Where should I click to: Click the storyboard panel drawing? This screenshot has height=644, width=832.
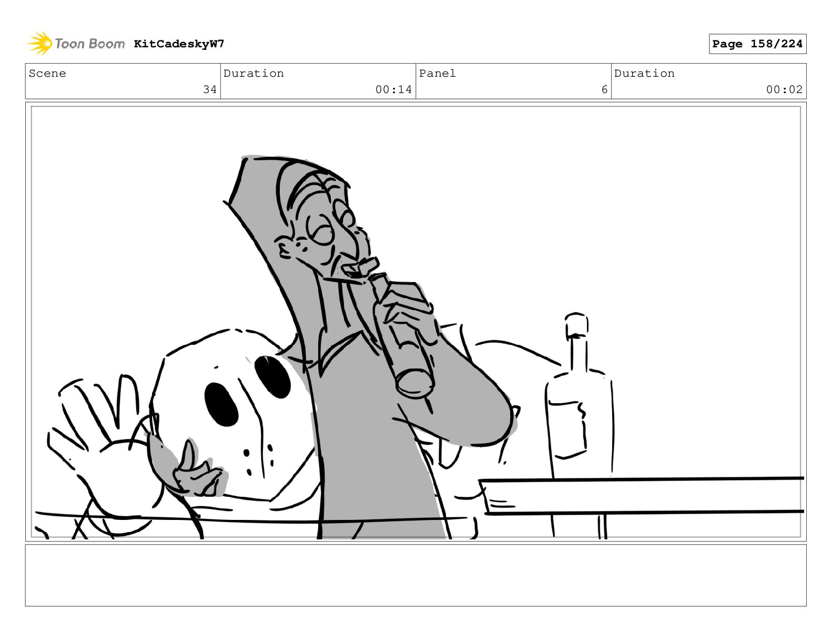click(x=415, y=322)
